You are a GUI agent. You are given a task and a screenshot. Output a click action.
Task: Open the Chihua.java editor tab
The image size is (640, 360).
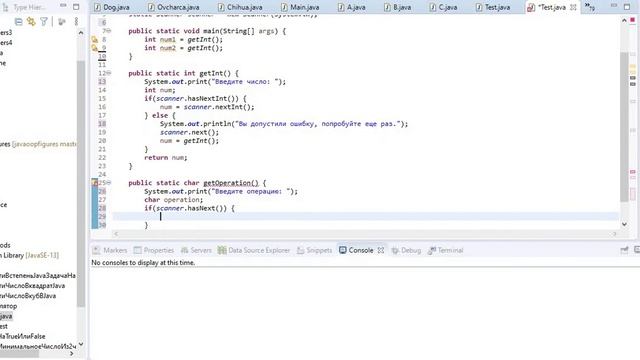coord(240,7)
